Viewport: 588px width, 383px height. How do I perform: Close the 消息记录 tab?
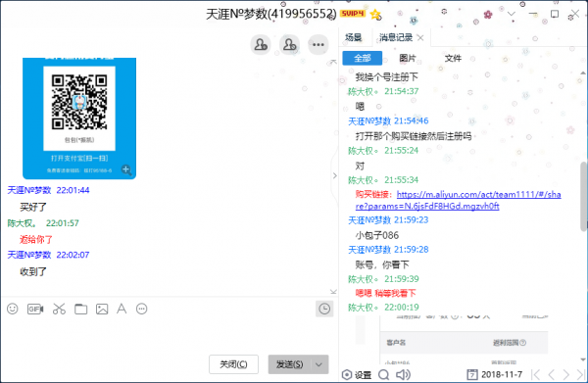(420, 37)
